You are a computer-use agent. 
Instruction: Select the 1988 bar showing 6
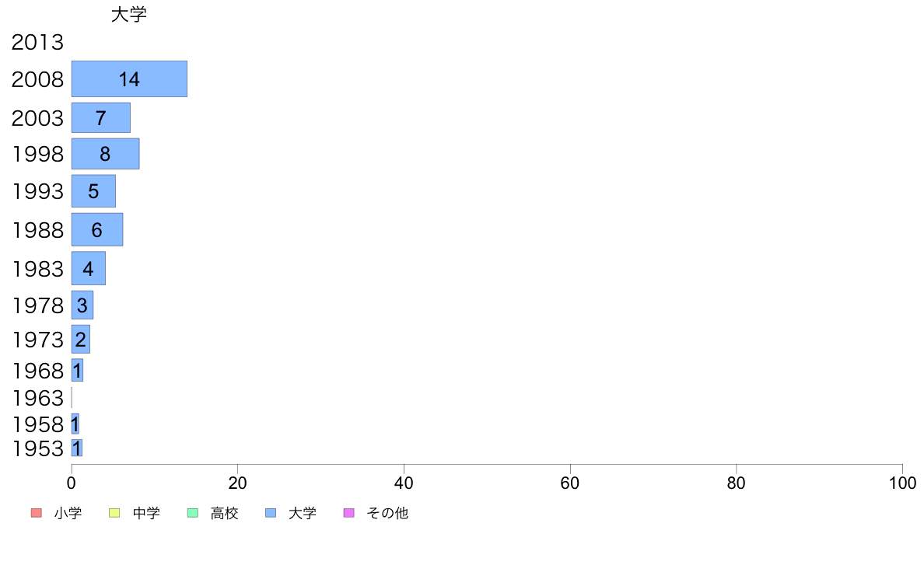pyautogui.click(x=97, y=230)
